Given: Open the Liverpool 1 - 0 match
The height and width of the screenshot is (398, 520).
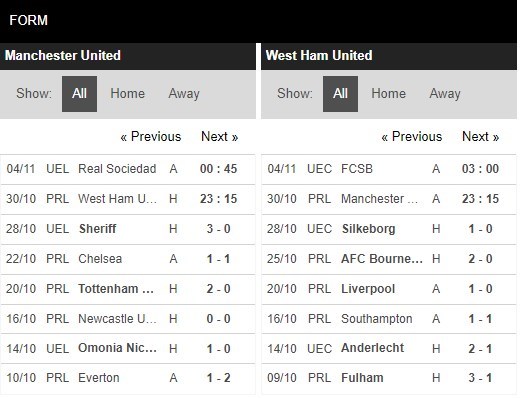Looking at the screenshot, I should (389, 289).
